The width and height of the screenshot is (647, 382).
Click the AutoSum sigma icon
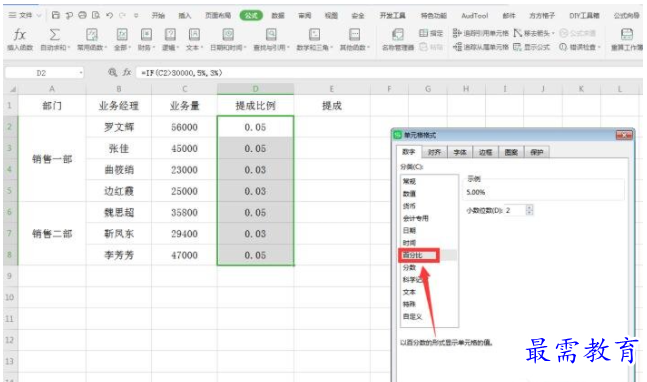[x=54, y=34]
